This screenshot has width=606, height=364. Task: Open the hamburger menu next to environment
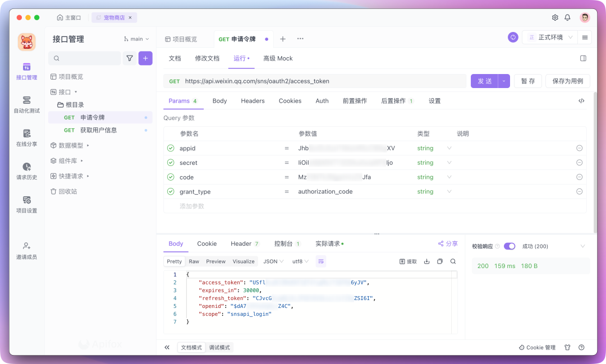pos(585,38)
